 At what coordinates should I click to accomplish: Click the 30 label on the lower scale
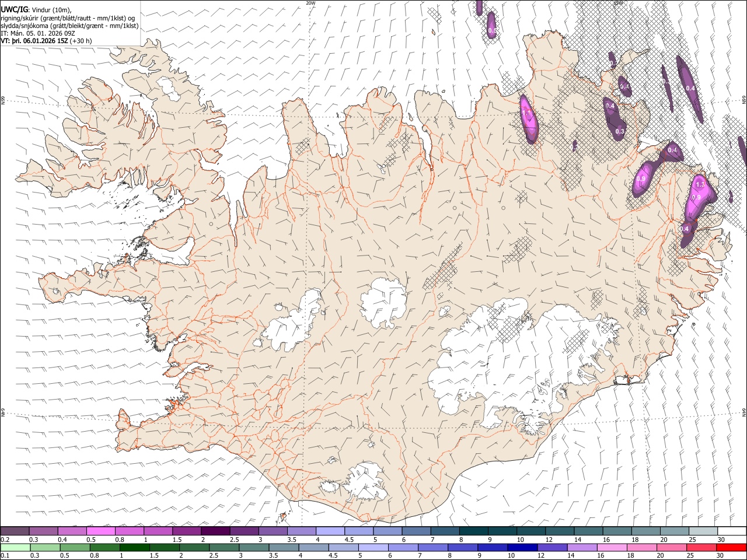click(720, 555)
